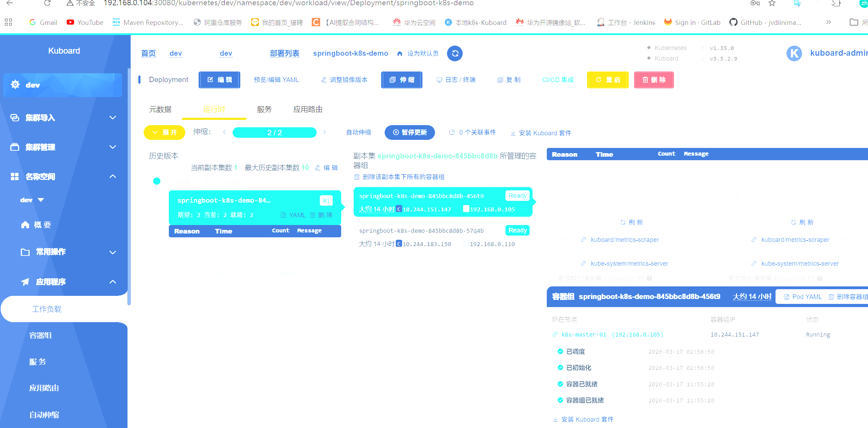Bookmark page with the star icon

(x=772, y=4)
